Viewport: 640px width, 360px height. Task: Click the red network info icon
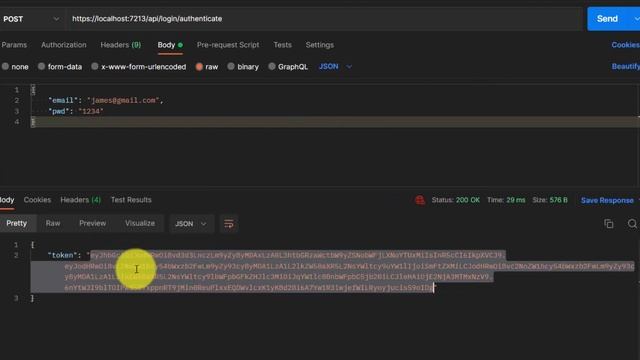coord(420,200)
